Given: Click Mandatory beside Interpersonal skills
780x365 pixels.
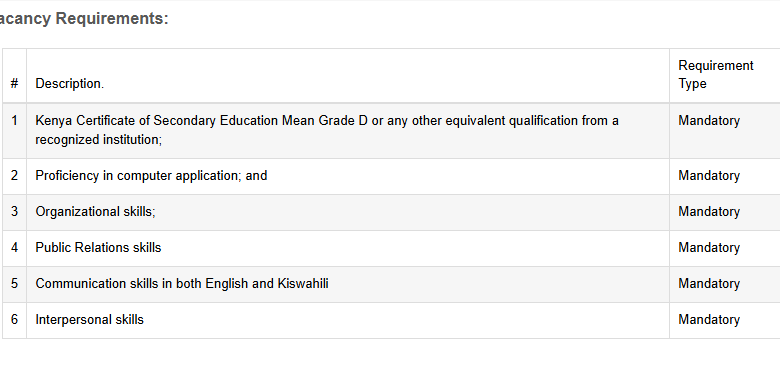Looking at the screenshot, I should pos(709,319).
